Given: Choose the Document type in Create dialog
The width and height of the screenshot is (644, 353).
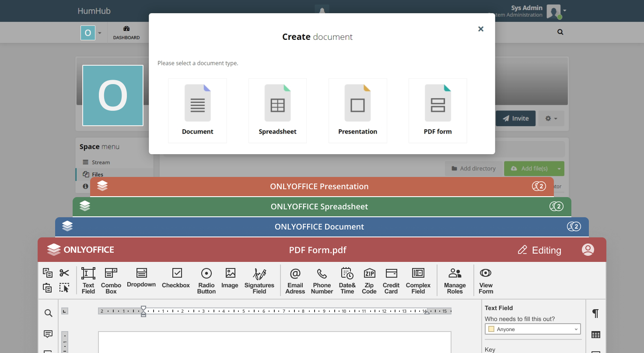Looking at the screenshot, I should tap(197, 111).
